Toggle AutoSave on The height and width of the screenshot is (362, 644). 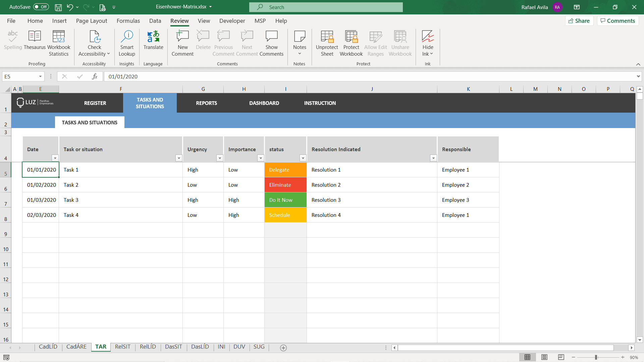(x=40, y=7)
